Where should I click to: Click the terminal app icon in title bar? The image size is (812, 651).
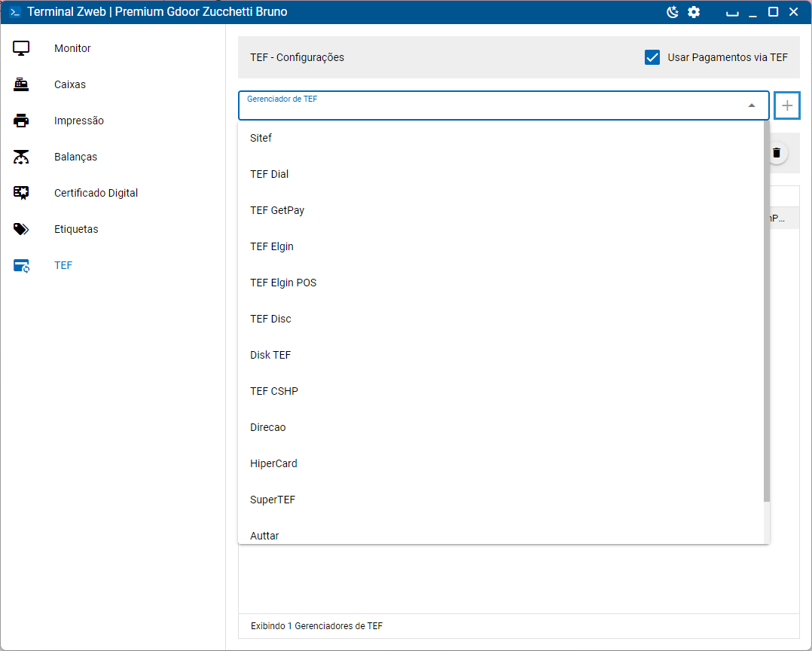[15, 12]
